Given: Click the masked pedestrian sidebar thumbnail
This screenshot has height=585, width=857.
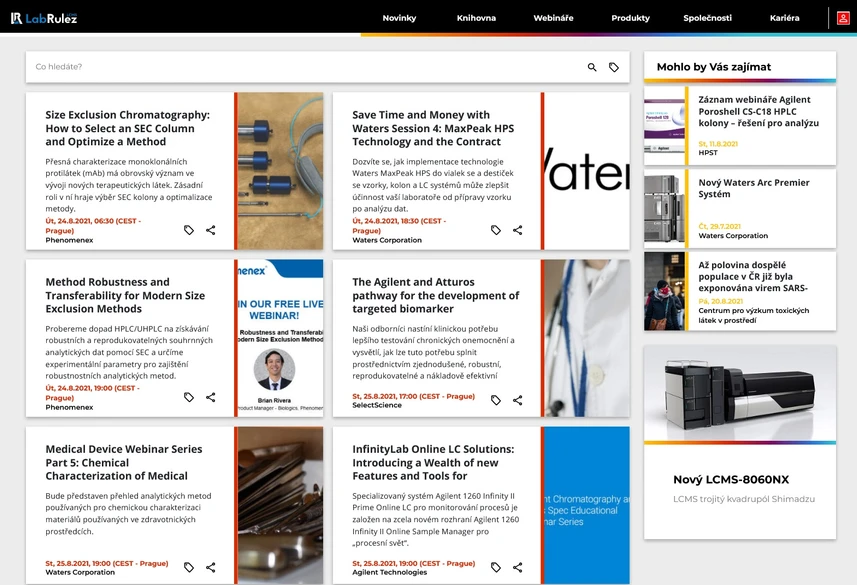Looking at the screenshot, I should coord(664,291).
